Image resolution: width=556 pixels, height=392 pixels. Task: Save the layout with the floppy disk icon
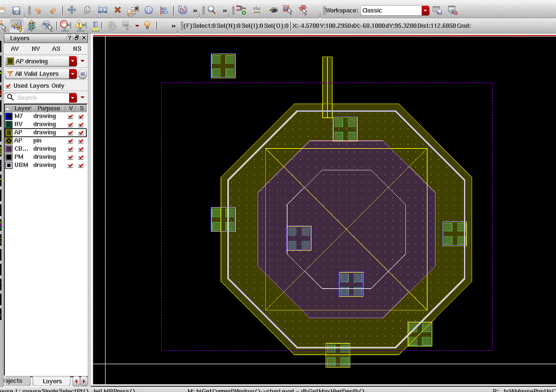click(16, 10)
